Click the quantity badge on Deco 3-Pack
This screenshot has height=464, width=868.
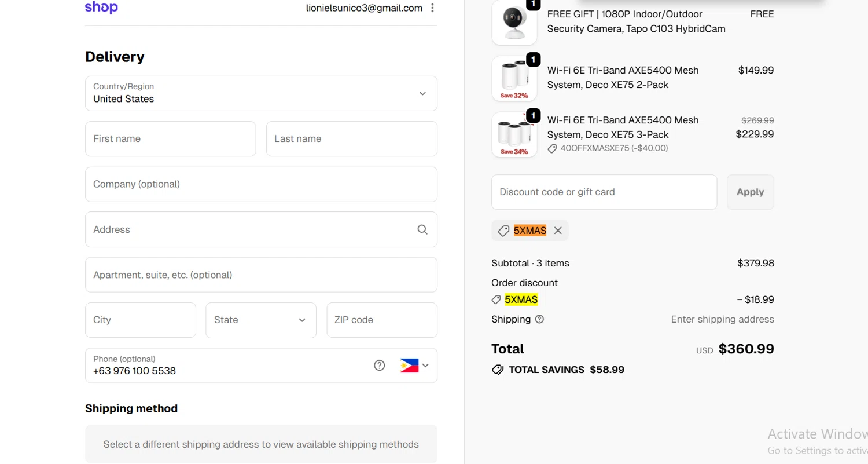click(534, 115)
